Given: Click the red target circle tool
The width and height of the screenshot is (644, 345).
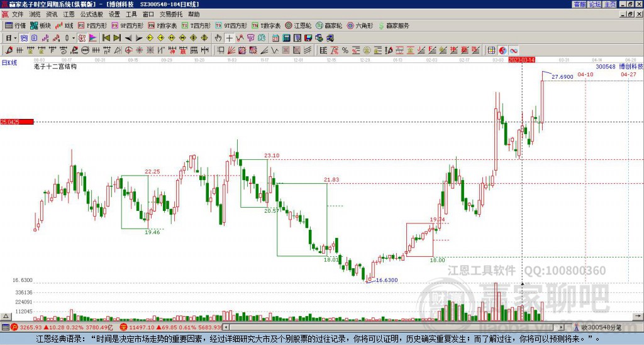Looking at the screenshot, I should point(128,50).
